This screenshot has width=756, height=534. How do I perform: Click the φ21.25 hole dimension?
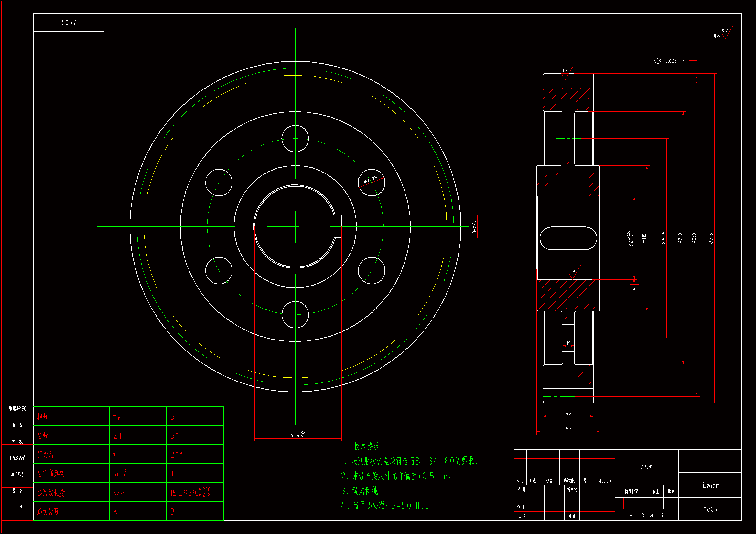[371, 180]
